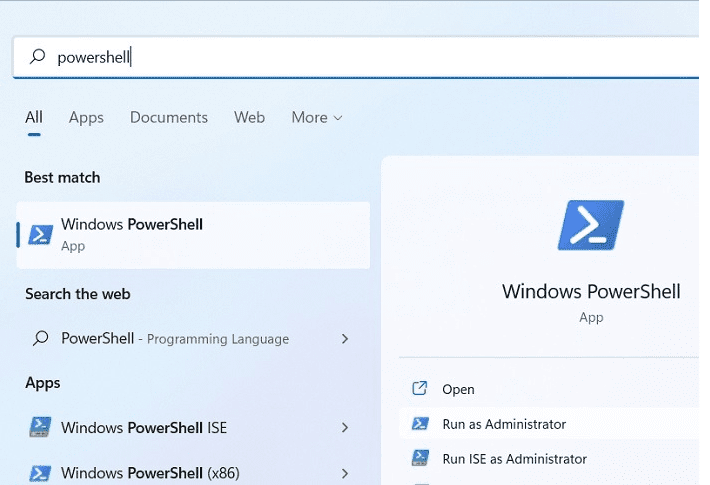Expand chevron for Windows PowerShell (x86)
Screen dimensions: 710x485
(x=345, y=474)
